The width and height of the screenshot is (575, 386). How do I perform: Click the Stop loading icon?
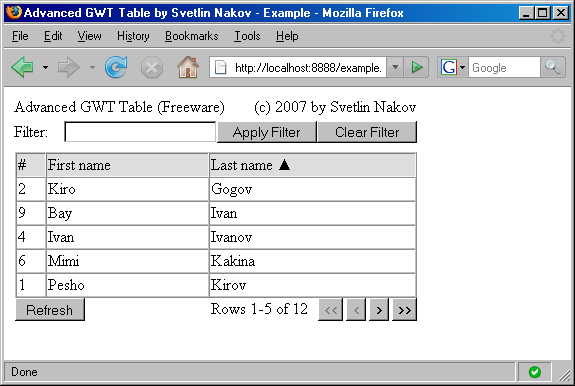pos(152,67)
